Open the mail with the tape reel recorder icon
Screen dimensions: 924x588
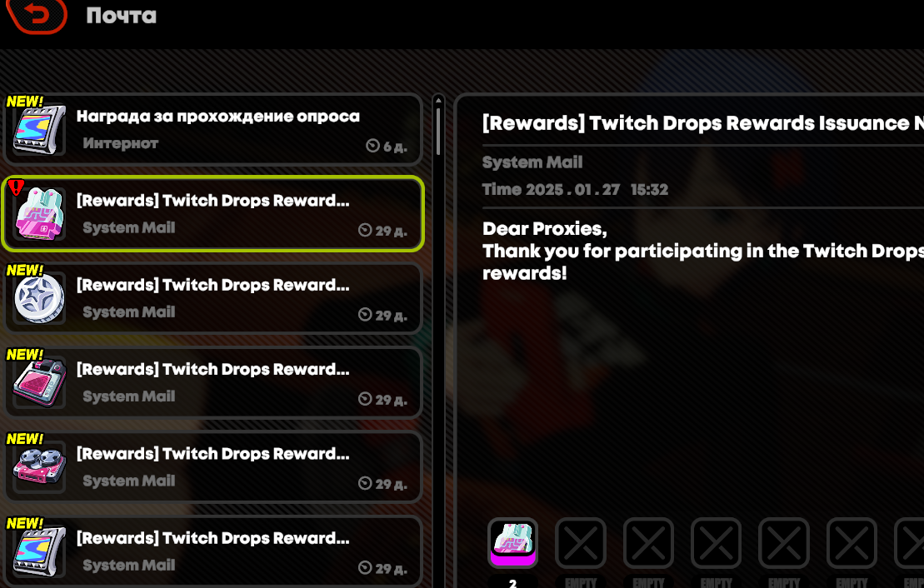(x=213, y=466)
